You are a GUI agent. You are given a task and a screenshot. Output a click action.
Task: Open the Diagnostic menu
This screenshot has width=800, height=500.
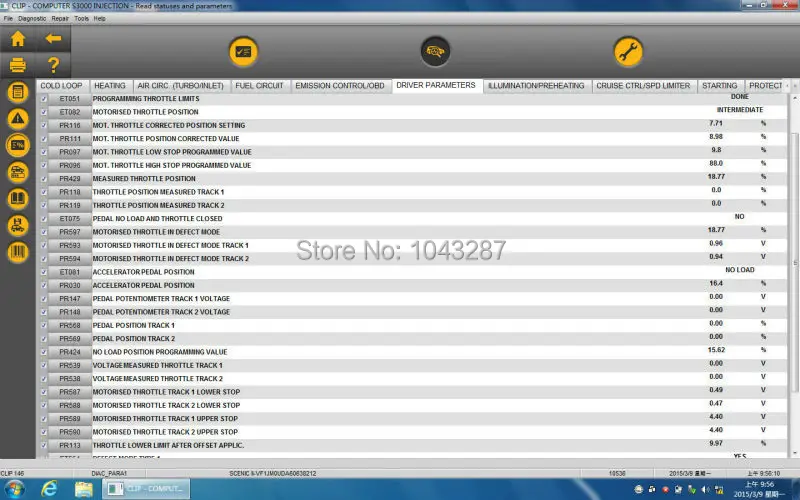tap(32, 18)
